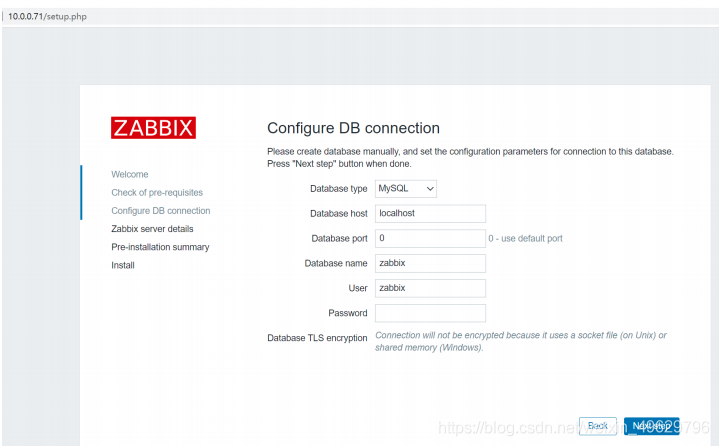
Task: Click the Password label
Action: click(x=348, y=313)
